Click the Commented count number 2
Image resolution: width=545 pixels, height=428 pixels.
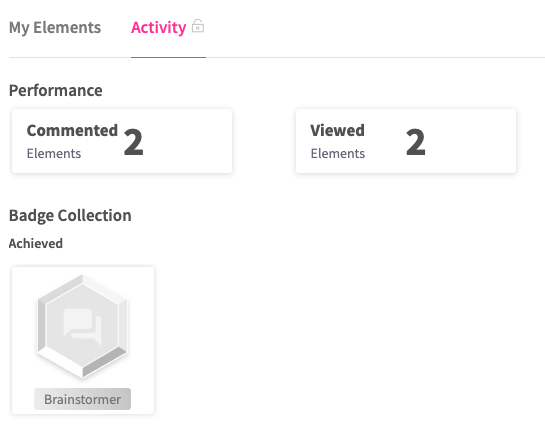click(133, 142)
